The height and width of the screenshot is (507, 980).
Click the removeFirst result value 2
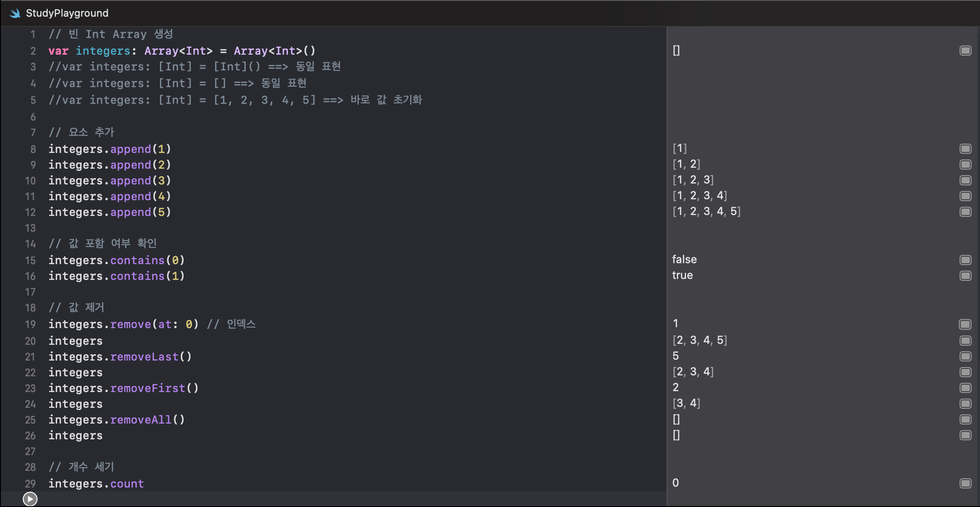point(675,387)
